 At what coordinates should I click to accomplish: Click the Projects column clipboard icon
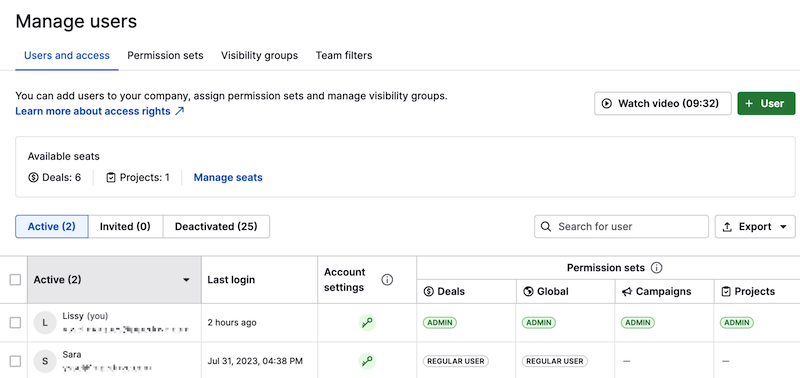pos(726,291)
